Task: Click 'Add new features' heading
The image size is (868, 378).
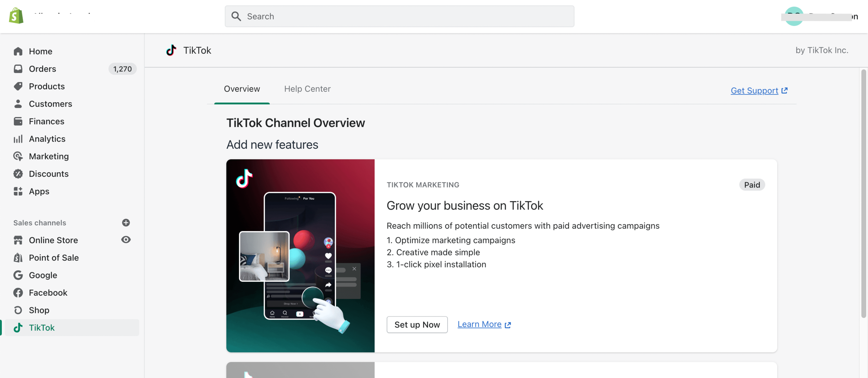Action: pos(272,145)
